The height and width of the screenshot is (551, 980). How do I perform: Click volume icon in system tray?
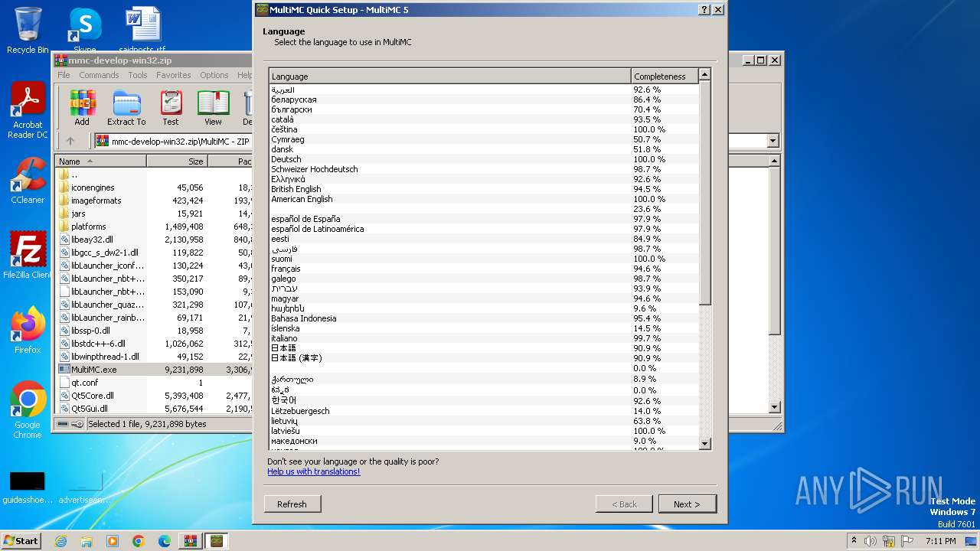click(x=871, y=541)
